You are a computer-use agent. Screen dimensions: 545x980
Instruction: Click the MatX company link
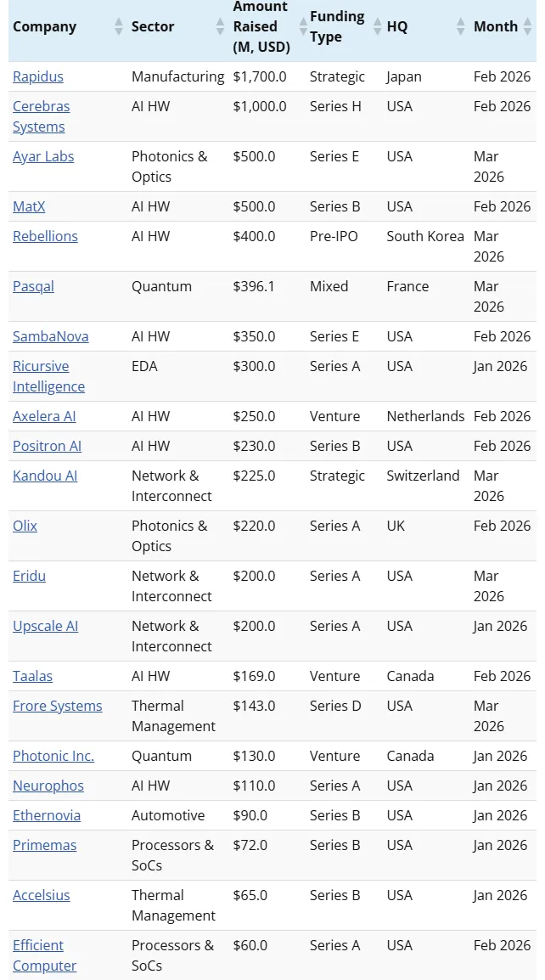[x=29, y=206]
